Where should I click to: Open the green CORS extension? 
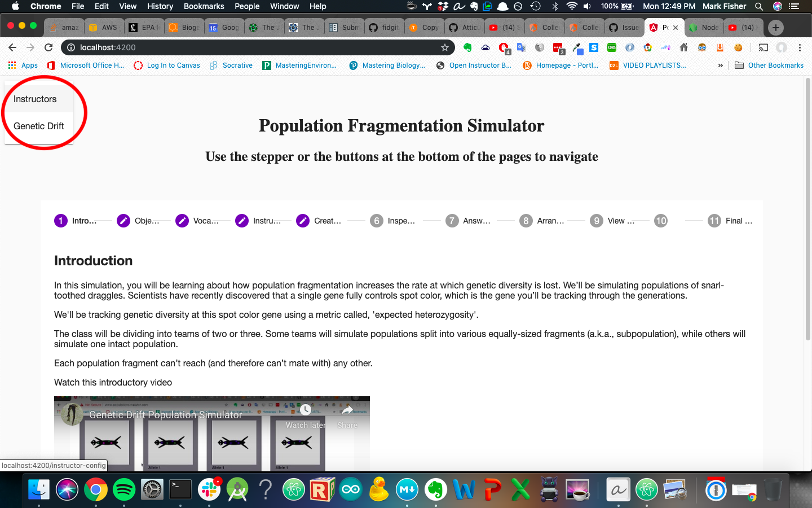(612, 47)
